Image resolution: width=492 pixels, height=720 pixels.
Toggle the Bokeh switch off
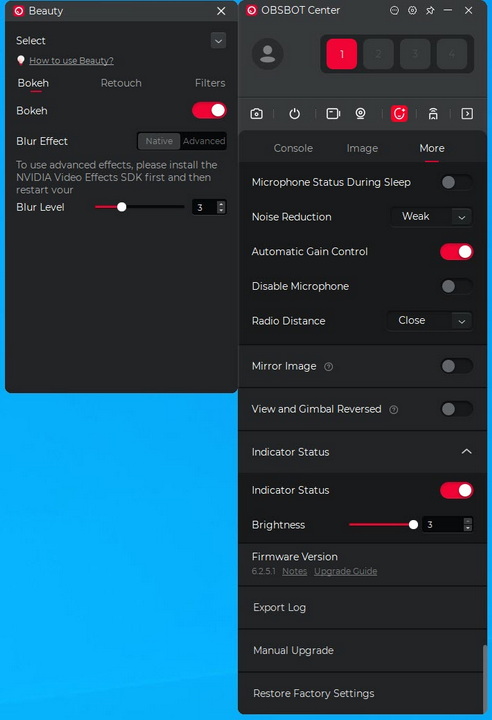coord(209,110)
